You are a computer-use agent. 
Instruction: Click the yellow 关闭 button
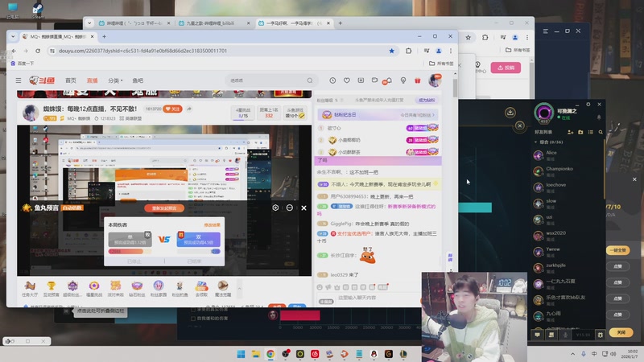621,332
